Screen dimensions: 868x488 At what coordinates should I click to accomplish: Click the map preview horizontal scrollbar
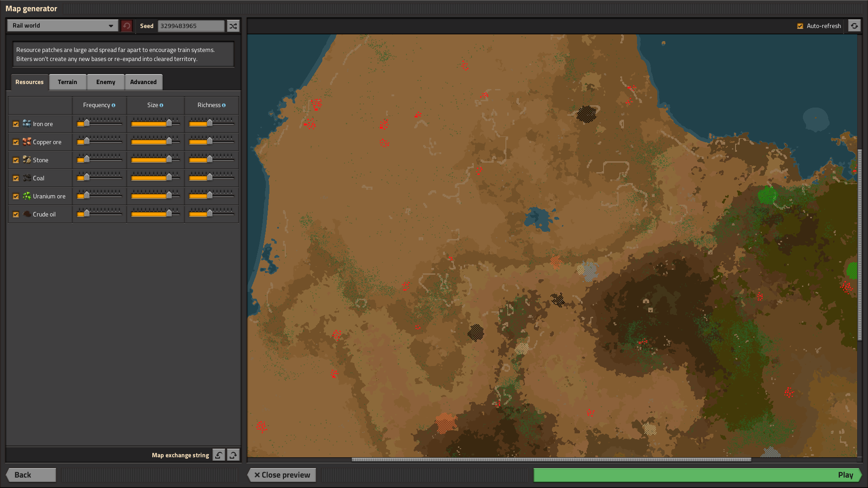[552, 460]
